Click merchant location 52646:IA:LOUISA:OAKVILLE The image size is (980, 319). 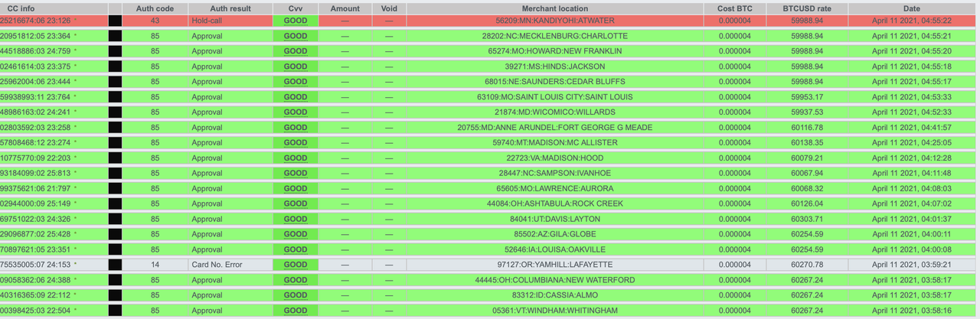pyautogui.click(x=555, y=249)
